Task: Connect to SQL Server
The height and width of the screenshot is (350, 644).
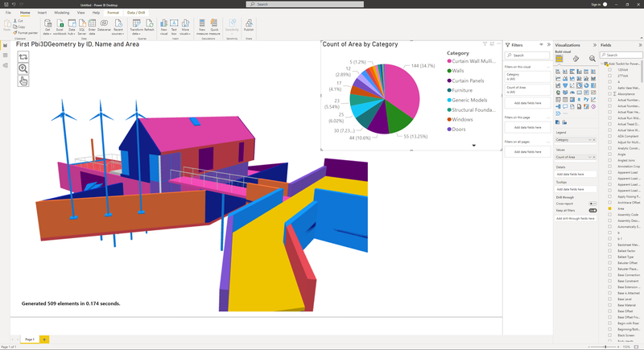Action: click(x=82, y=27)
